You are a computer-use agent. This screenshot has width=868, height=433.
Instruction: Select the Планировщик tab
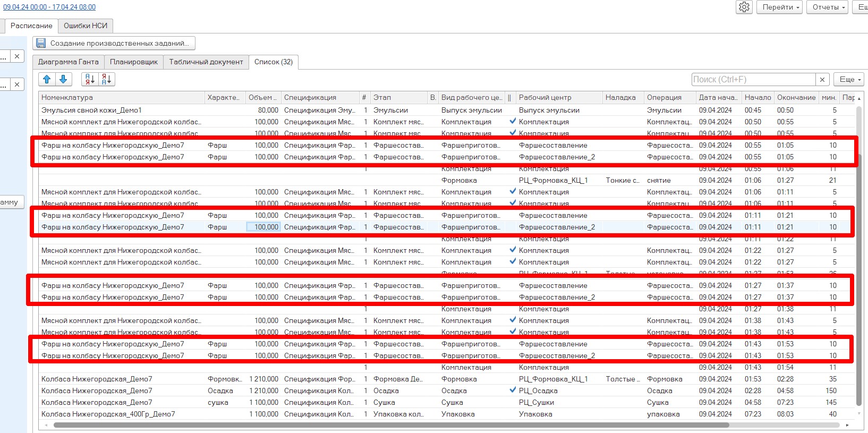[134, 62]
